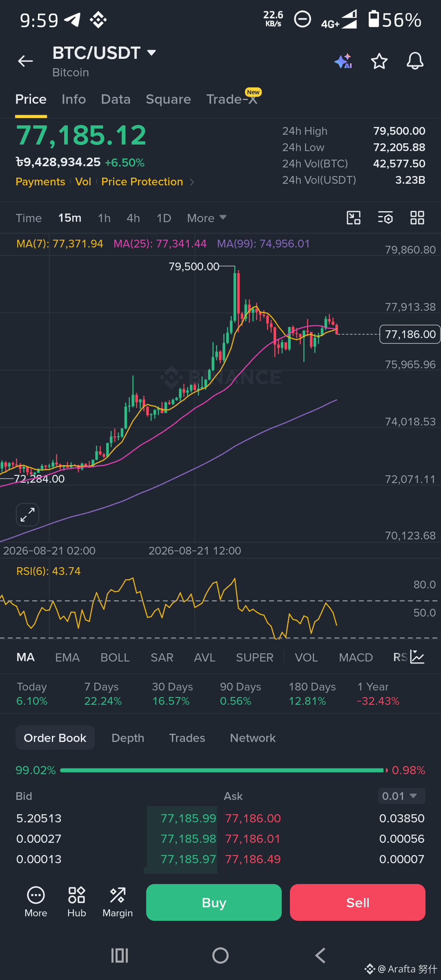
Task: Open the Payments link
Action: click(40, 182)
